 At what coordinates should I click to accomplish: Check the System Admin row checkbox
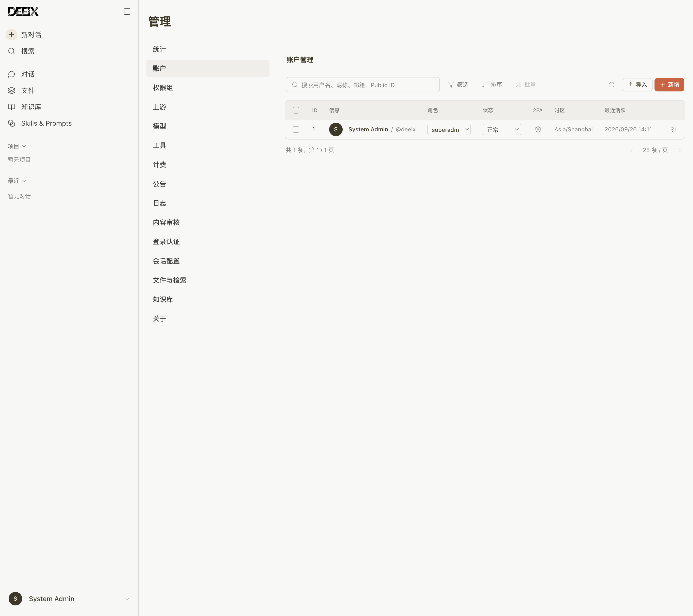[296, 129]
